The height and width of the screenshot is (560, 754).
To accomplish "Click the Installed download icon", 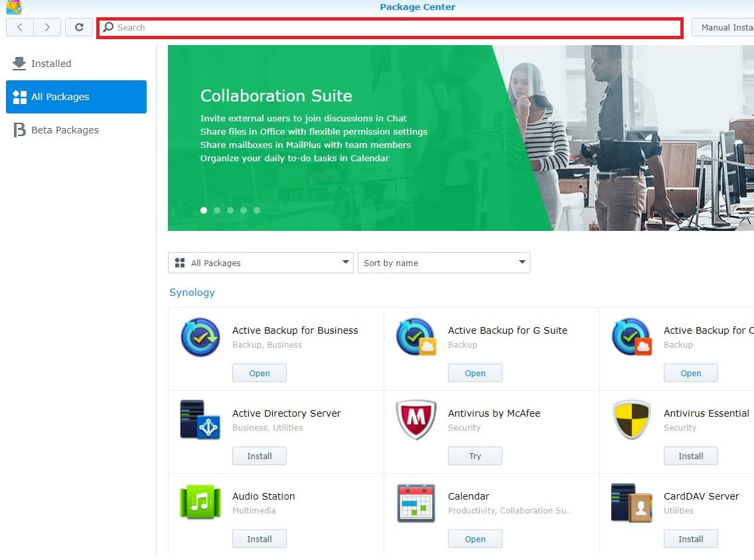I will [19, 64].
